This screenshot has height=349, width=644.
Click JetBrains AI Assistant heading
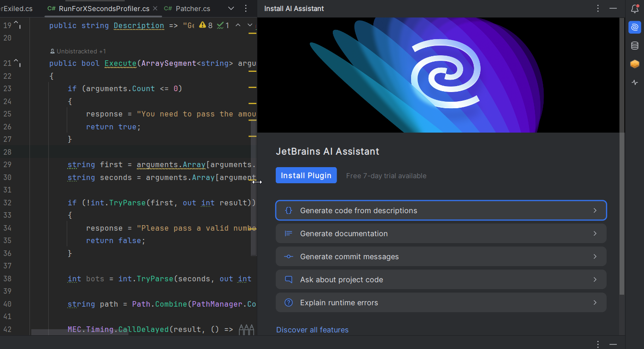click(x=327, y=151)
